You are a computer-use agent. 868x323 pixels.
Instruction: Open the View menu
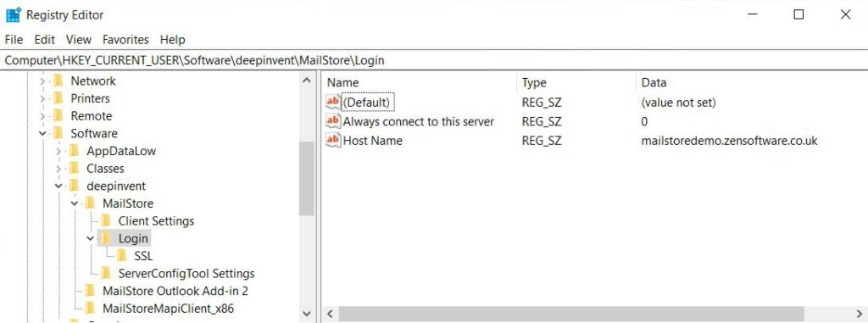(x=79, y=39)
